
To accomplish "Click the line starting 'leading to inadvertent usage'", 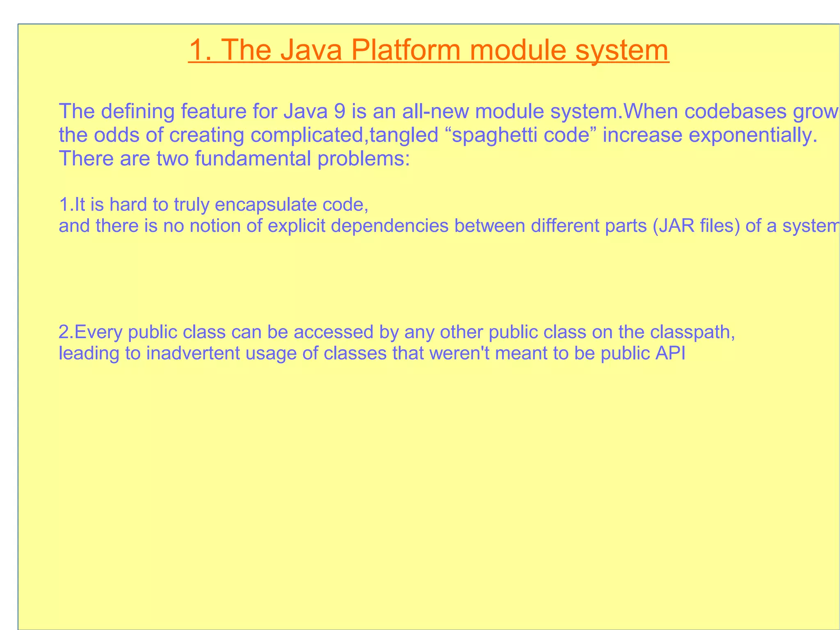I will coord(372,353).
